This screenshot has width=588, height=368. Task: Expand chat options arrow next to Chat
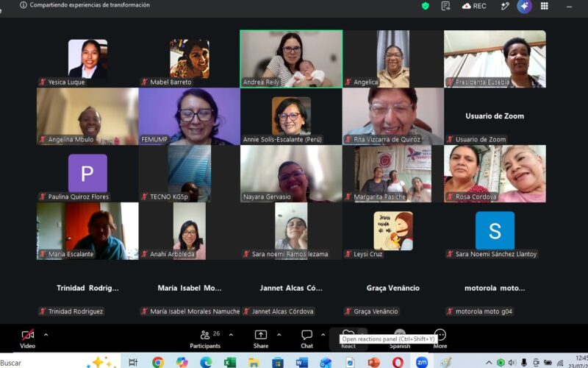[323, 335]
